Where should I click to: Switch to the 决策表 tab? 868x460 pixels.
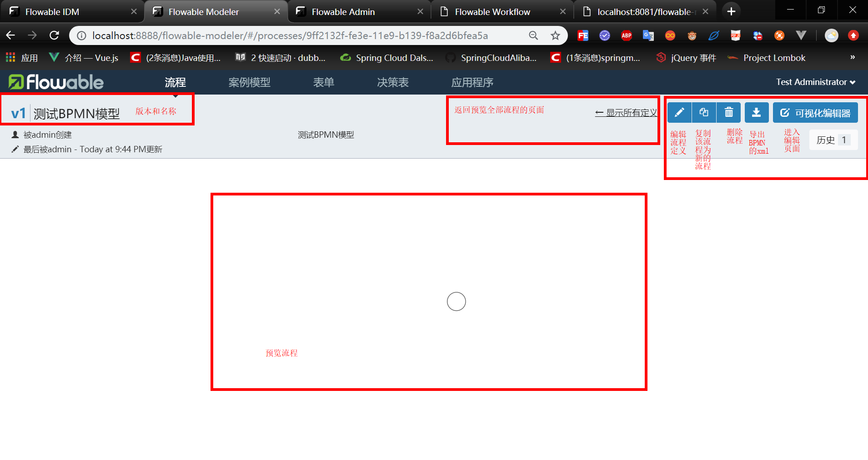(393, 82)
